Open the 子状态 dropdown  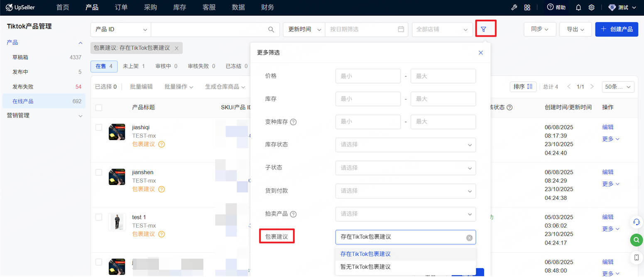pos(406,168)
